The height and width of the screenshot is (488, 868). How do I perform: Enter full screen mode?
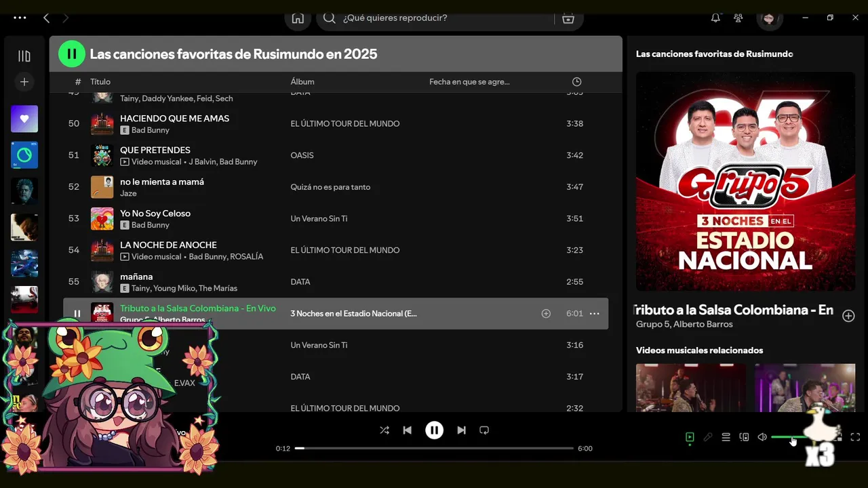pos(855,437)
